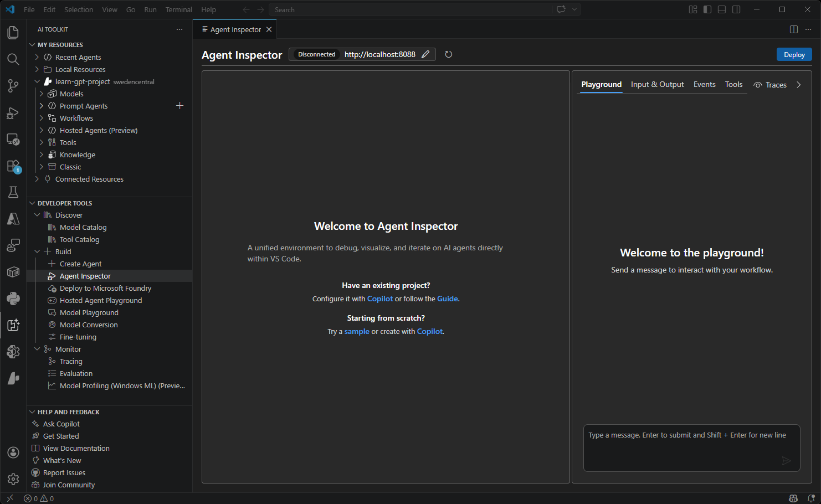Switch to the Input & Output tab
821x504 pixels.
pos(658,84)
